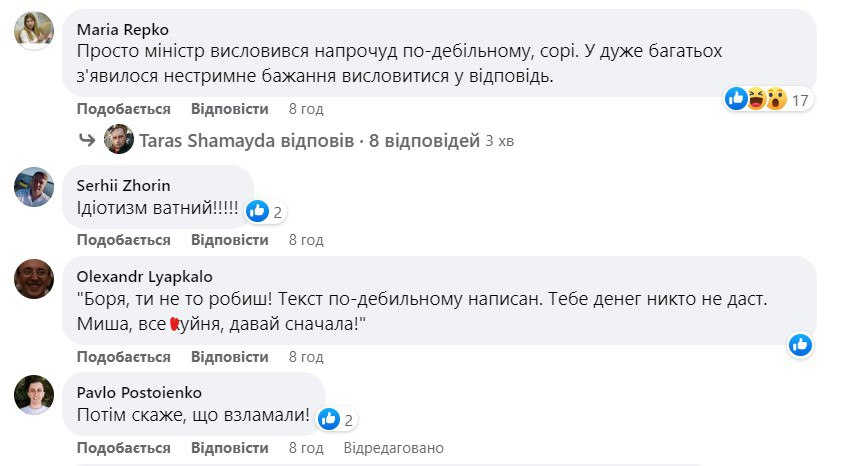Screen dimensions: 845x466
Task: Click the like icon on Pavlo Postoienko's comment
Action: click(329, 418)
